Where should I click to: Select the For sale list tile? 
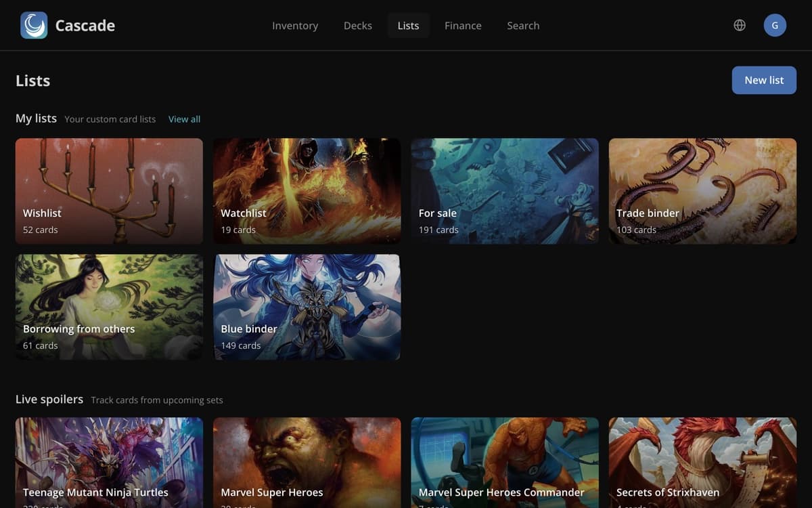tap(505, 191)
